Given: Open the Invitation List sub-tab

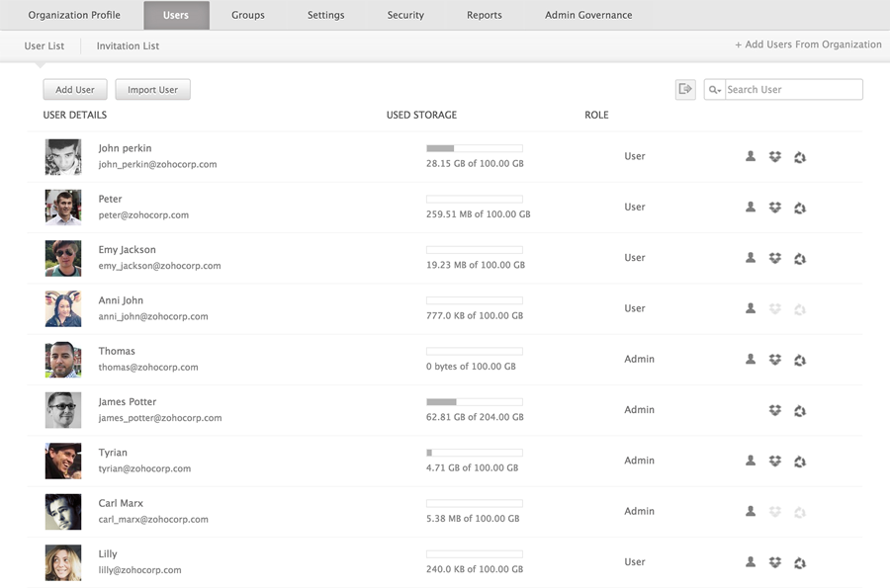Looking at the screenshot, I should 128,45.
